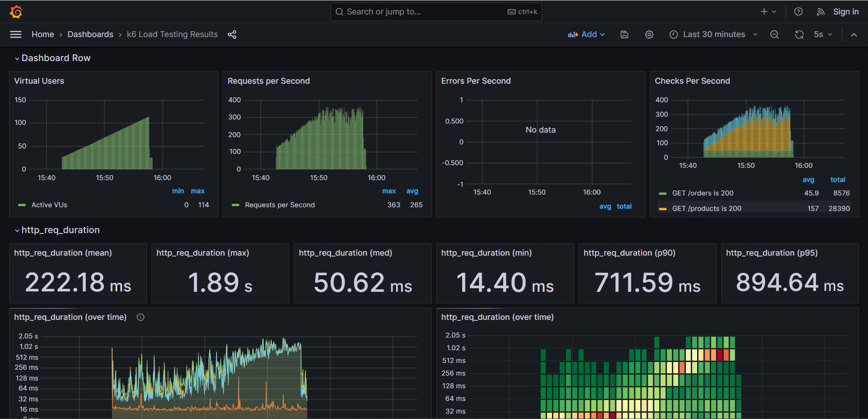Open the Last 30 minutes time picker
Screen dimensions: 868x419
[x=713, y=34]
